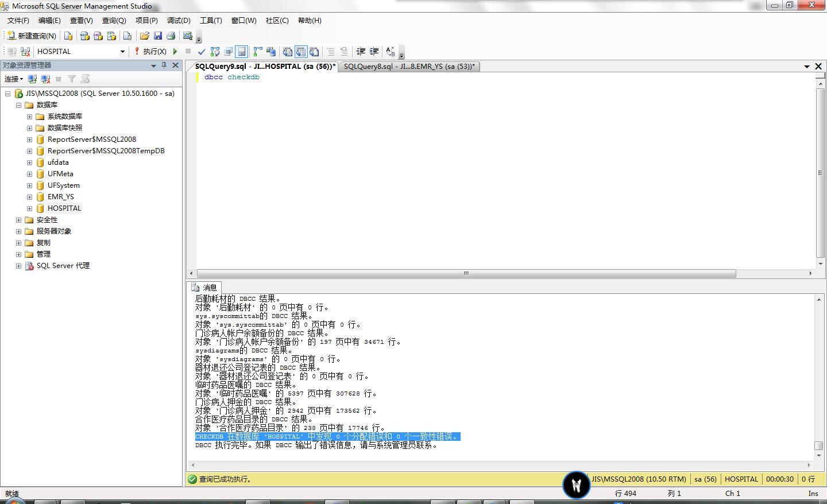Select the 管理 folder
827x504 pixels.
[x=44, y=254]
